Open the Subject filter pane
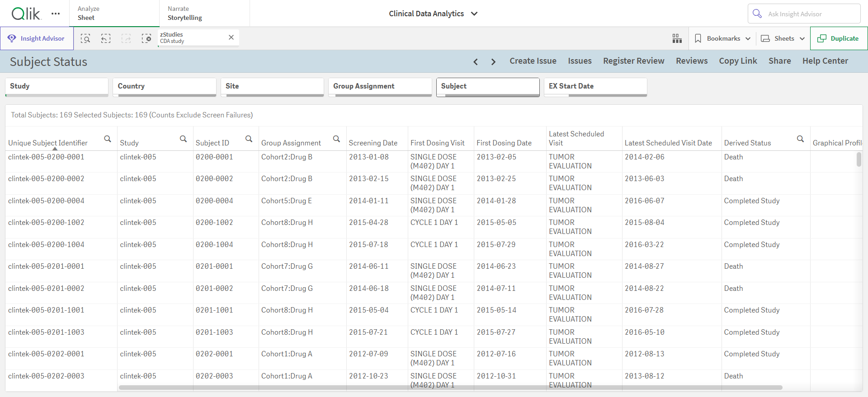The height and width of the screenshot is (397, 868). point(488,87)
